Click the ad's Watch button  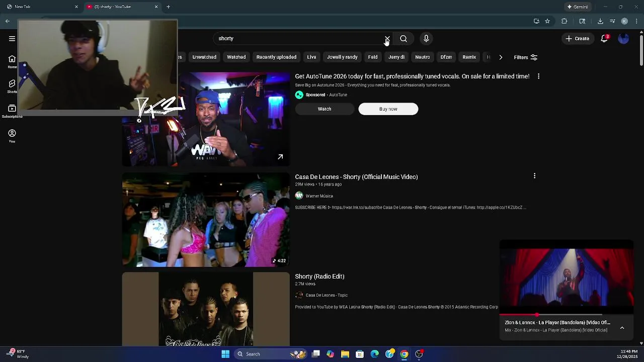[x=325, y=109]
